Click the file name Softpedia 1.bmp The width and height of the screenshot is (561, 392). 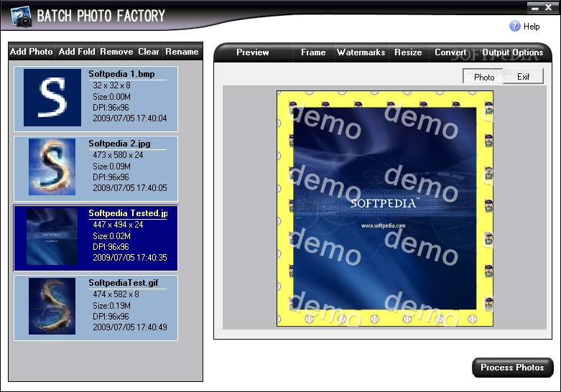(x=121, y=74)
